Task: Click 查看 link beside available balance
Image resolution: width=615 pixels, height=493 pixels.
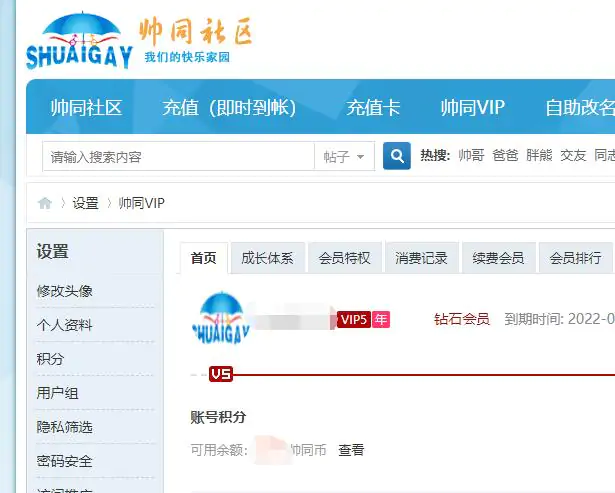Action: pos(351,450)
